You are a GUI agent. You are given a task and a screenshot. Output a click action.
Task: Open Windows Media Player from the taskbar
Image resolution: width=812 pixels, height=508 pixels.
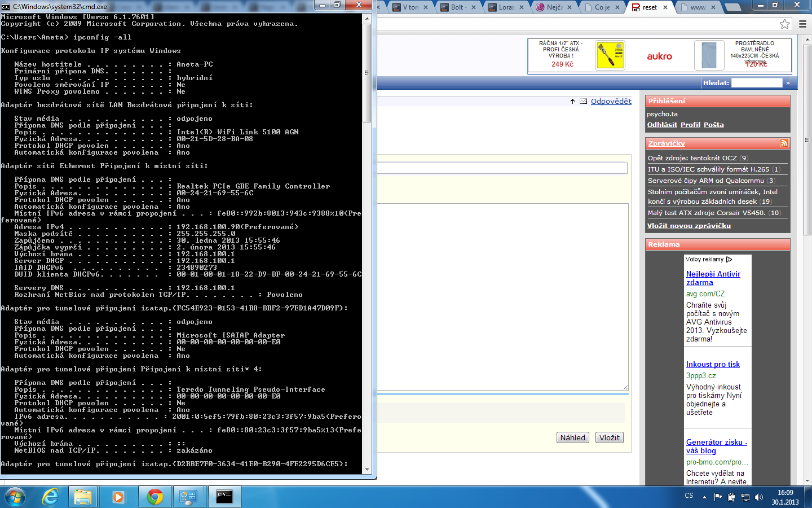[118, 497]
